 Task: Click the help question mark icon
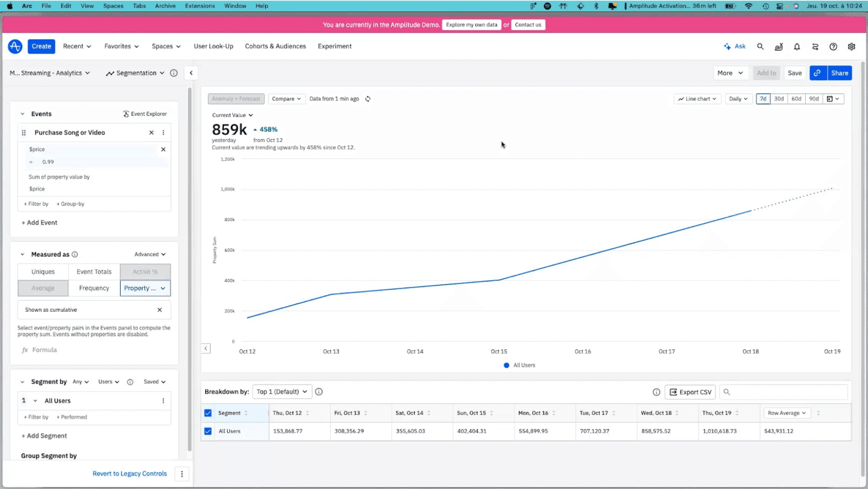pyautogui.click(x=833, y=47)
